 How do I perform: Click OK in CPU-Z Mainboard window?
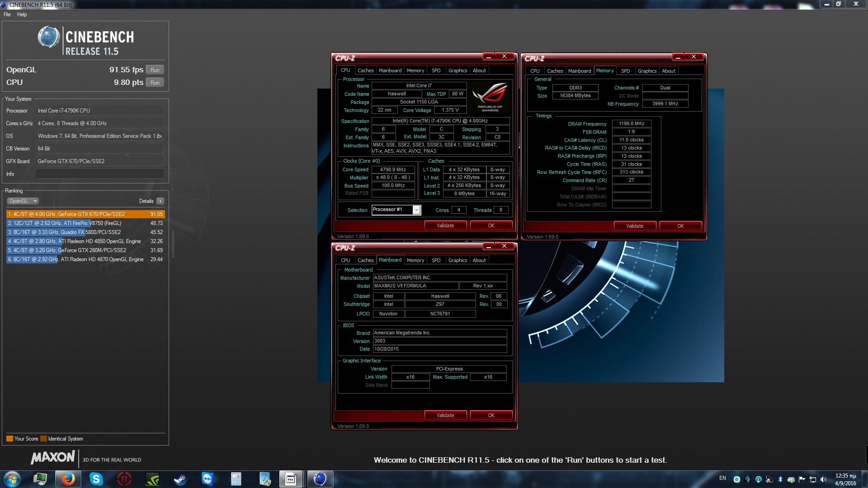(491, 415)
